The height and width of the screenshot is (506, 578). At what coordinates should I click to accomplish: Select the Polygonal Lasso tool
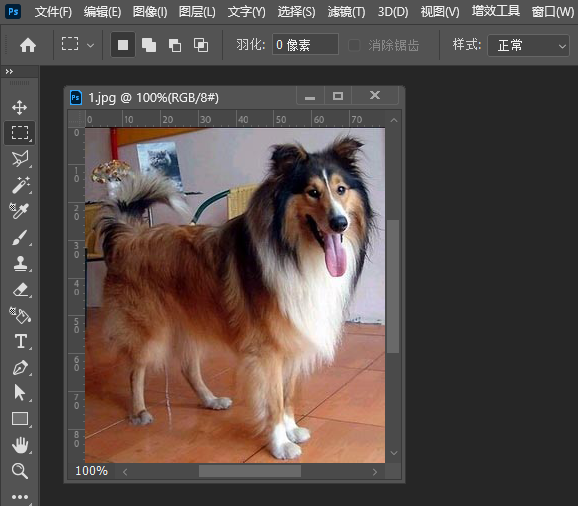20,159
